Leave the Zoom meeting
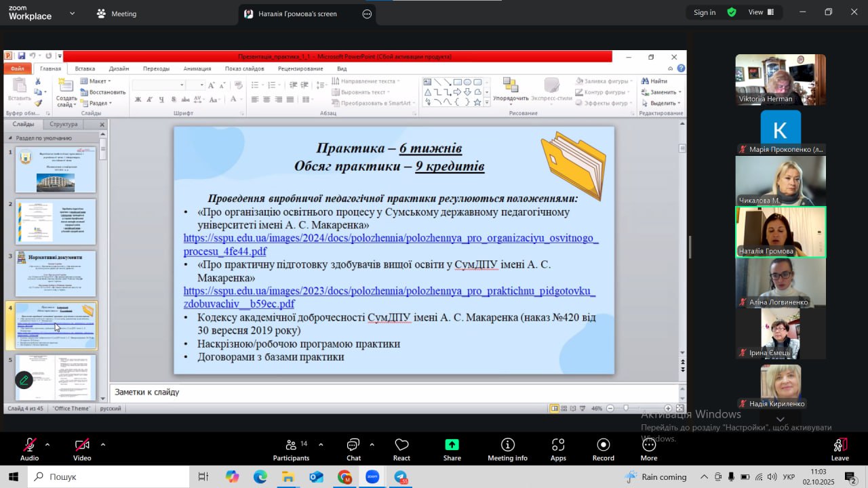This screenshot has height=488, width=868. point(840,449)
